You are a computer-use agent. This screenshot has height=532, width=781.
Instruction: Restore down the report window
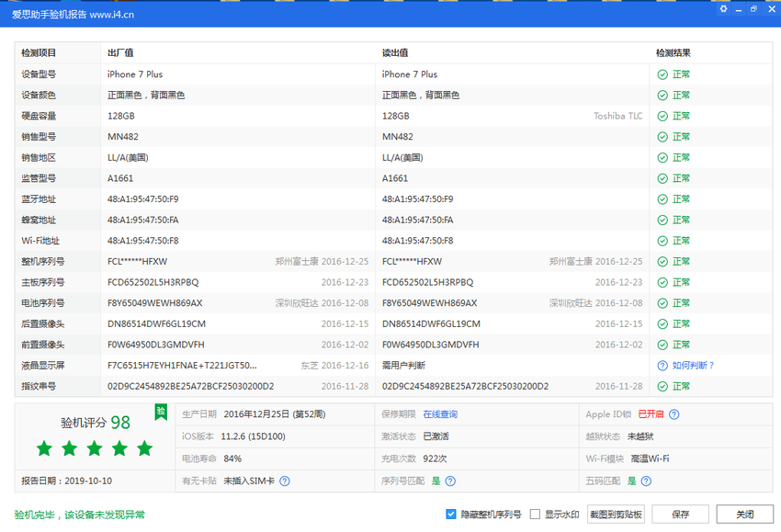click(x=753, y=9)
